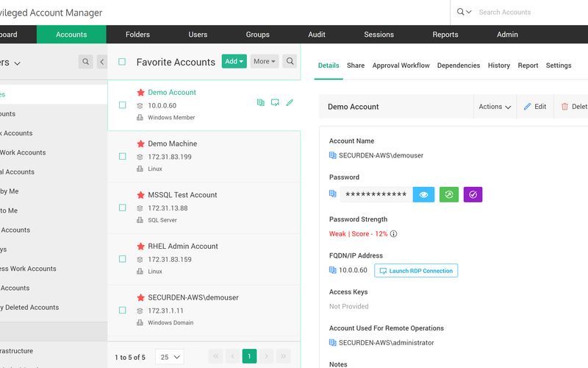Open the search filter dropdown near Search Accounts

pos(464,12)
